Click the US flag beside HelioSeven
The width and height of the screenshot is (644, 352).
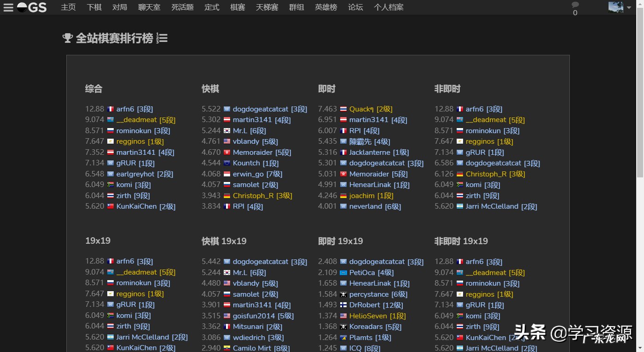click(343, 316)
